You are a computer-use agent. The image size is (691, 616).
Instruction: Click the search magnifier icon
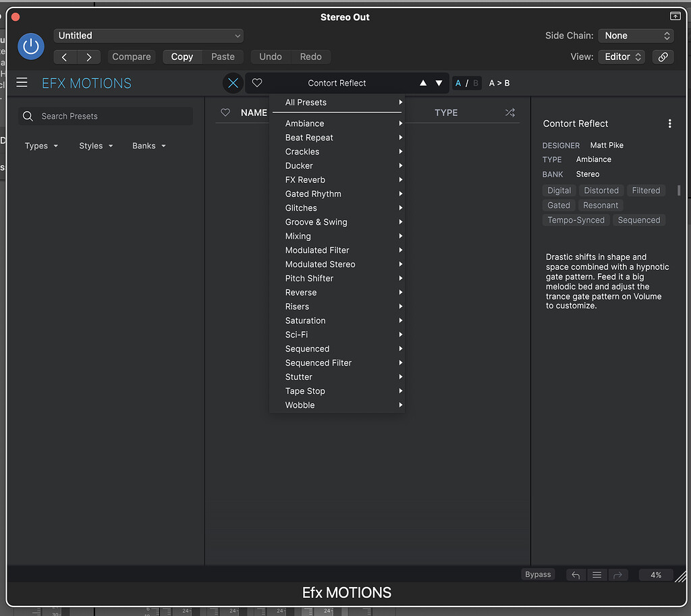coord(28,116)
